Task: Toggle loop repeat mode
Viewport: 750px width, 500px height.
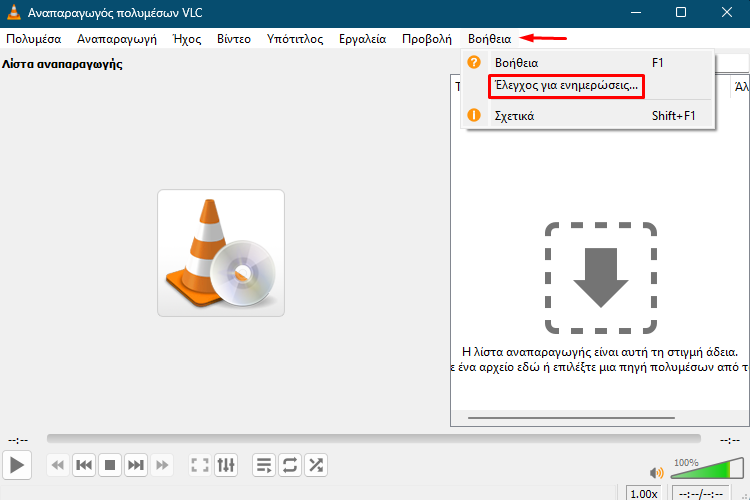Action: tap(290, 465)
